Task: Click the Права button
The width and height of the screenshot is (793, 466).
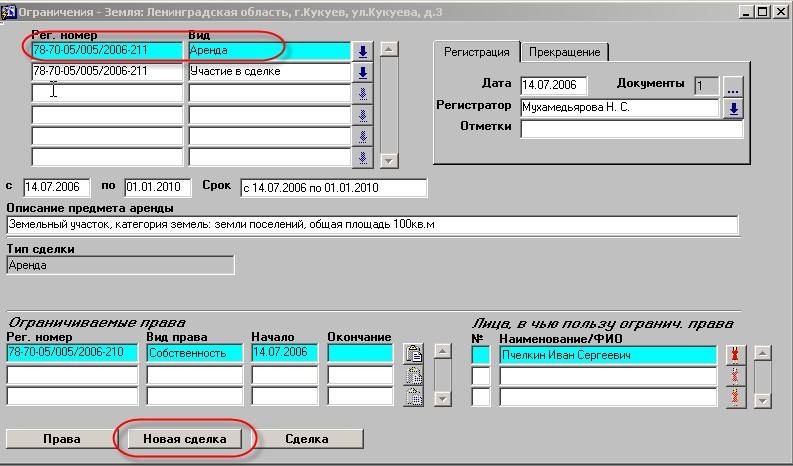Action: (62, 439)
